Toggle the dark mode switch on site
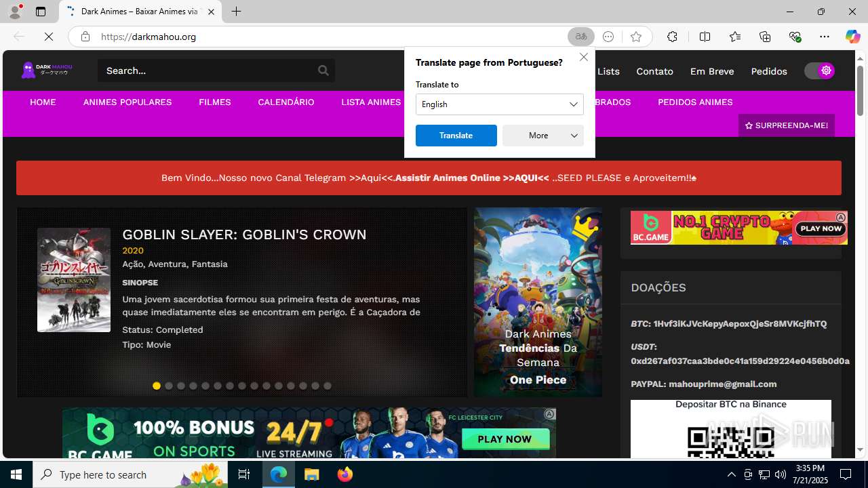Screen dimensions: 868x488 (819, 70)
